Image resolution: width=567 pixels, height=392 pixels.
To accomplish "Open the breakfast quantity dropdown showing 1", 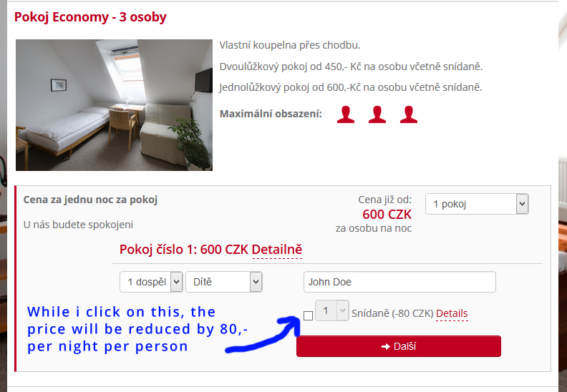I will [x=332, y=310].
